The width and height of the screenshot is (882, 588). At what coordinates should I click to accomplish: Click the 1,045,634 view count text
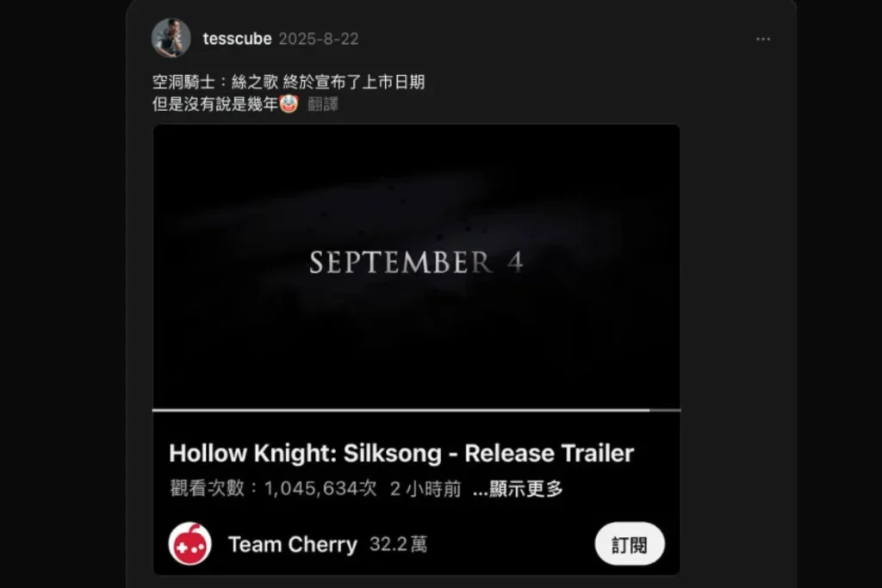pos(320,488)
